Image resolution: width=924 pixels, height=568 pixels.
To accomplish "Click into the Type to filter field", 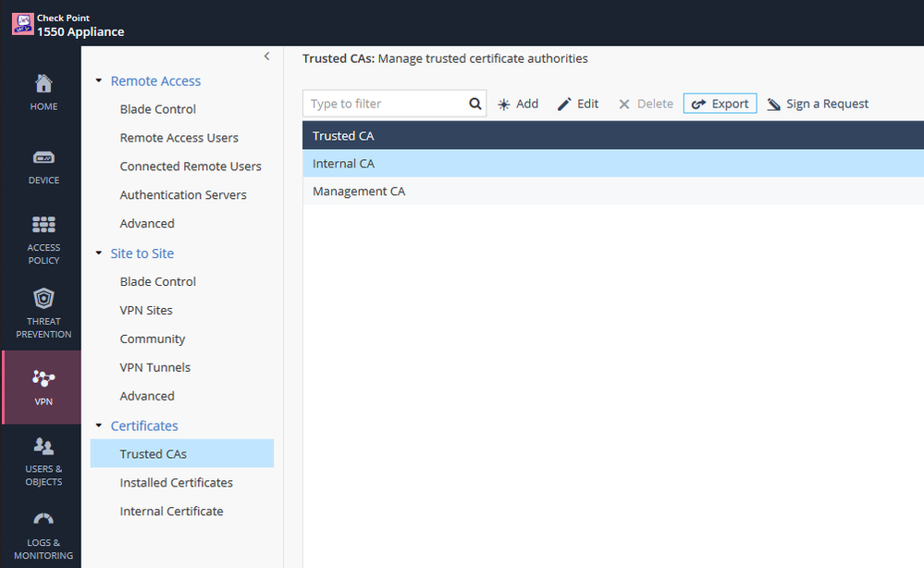I will pyautogui.click(x=387, y=104).
